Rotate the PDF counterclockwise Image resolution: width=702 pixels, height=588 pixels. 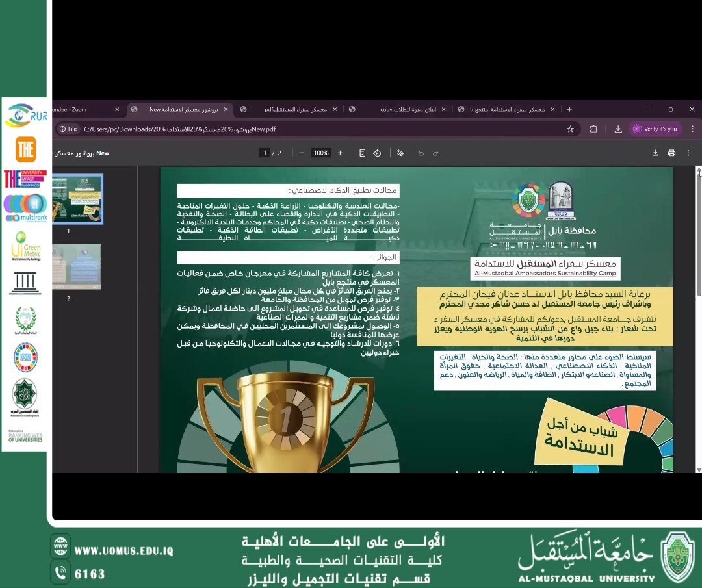[x=377, y=153]
